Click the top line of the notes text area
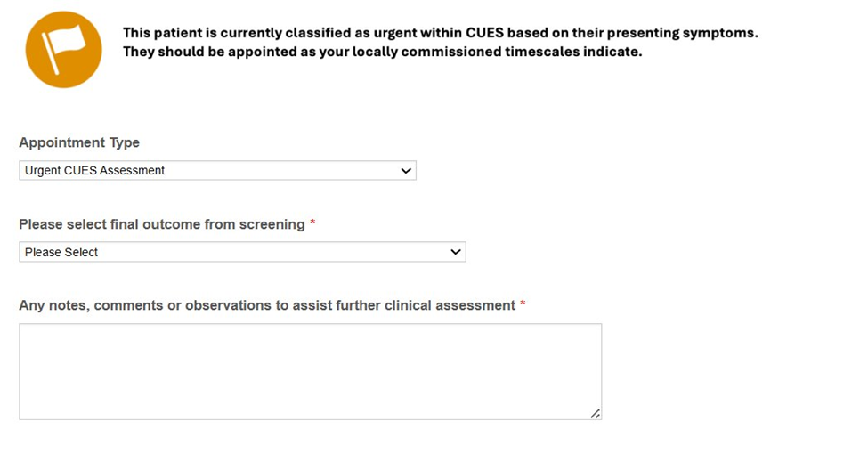Screen dimensions: 868x453 pyautogui.click(x=311, y=332)
